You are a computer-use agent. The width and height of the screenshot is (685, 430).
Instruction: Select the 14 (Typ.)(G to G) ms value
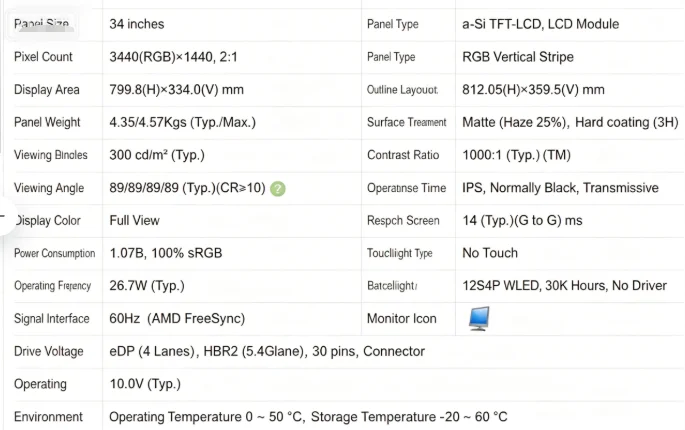coord(522,220)
